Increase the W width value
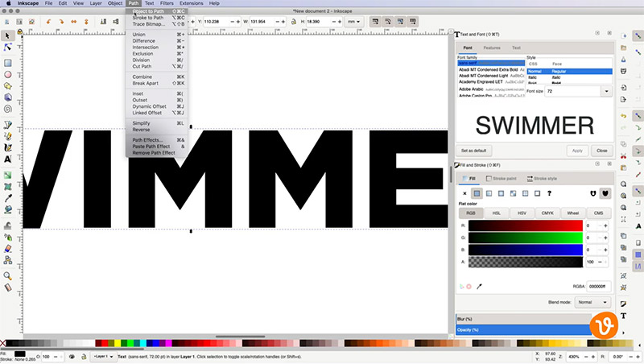This screenshot has width=644, height=364. pos(283,22)
